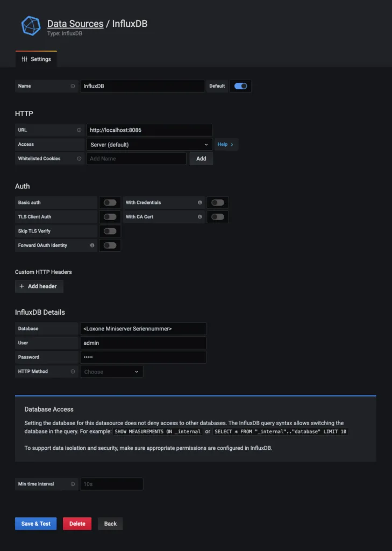Click the Min time interval info icon
392x551 pixels.
click(x=73, y=484)
